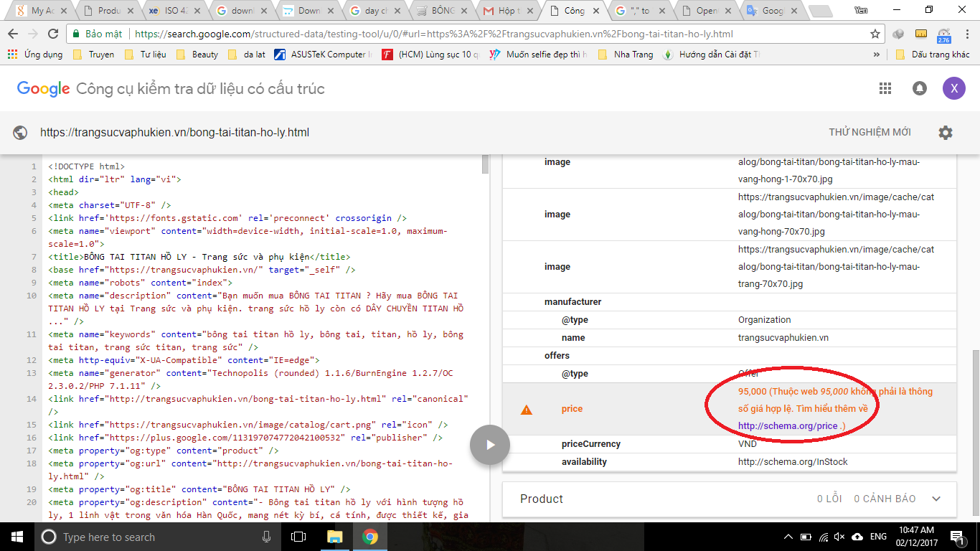
Task: Open the settings gear in tool header
Action: (x=946, y=133)
